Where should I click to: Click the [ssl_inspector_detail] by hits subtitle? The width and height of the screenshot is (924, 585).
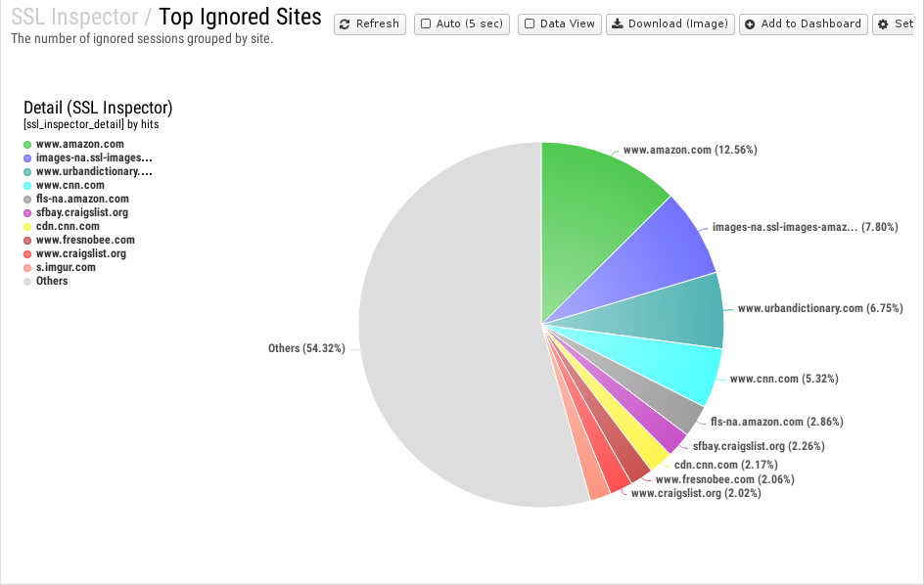click(x=91, y=124)
